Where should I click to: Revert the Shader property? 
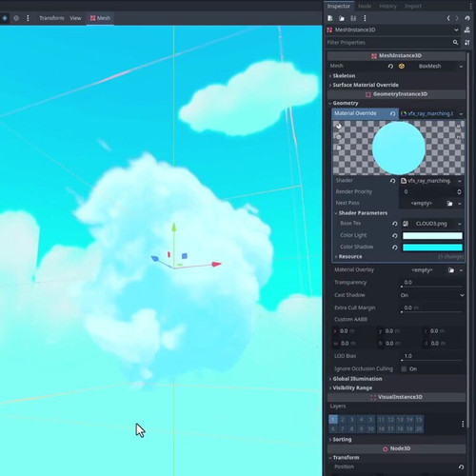point(392,181)
